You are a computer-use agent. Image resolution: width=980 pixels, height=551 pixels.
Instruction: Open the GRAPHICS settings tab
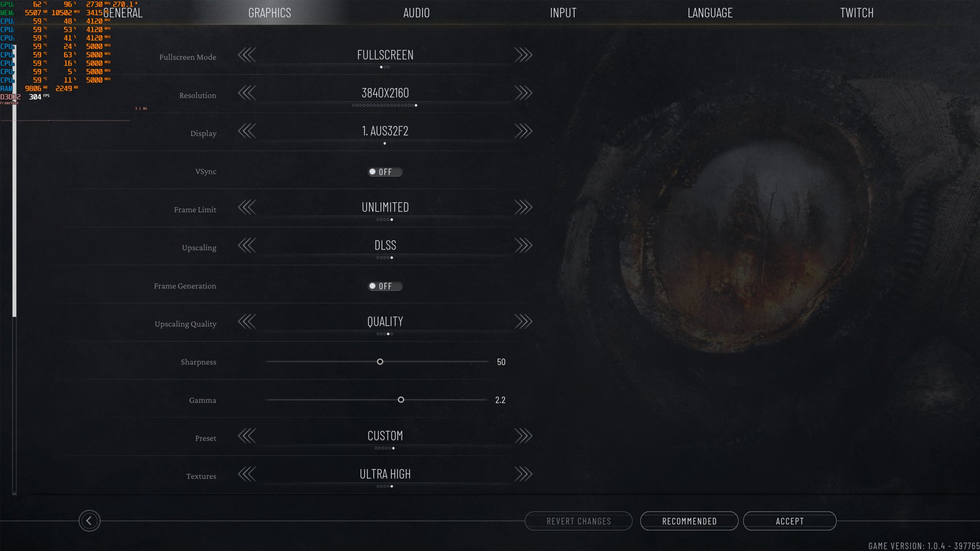(x=269, y=12)
